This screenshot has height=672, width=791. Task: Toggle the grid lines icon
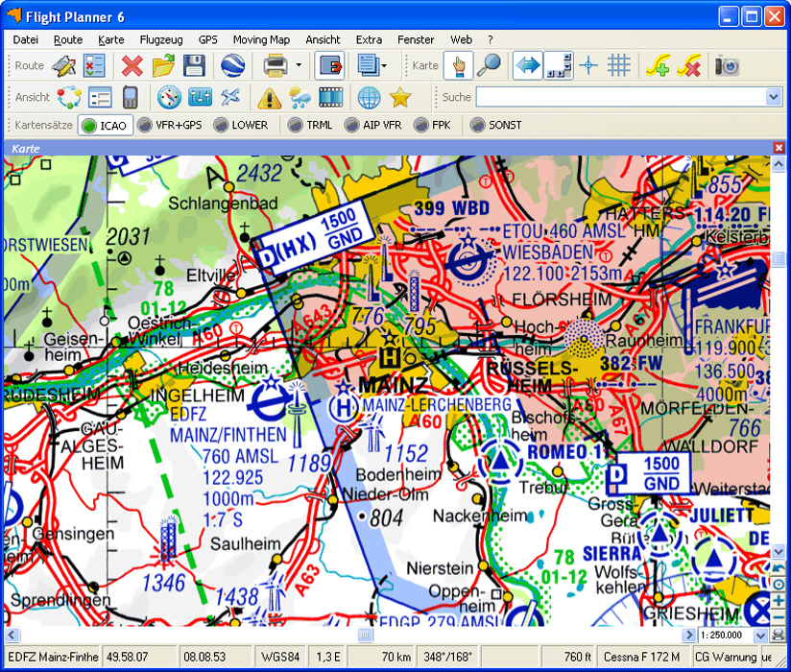tap(618, 65)
